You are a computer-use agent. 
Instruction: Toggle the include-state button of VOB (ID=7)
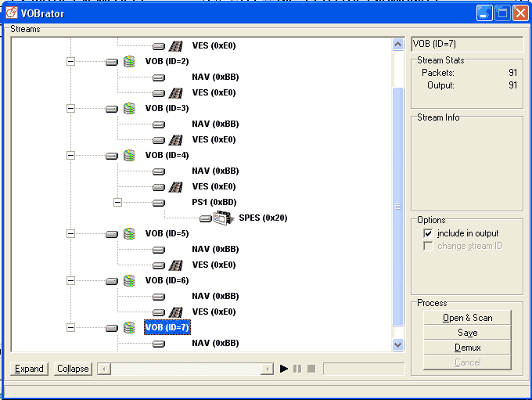pos(112,328)
